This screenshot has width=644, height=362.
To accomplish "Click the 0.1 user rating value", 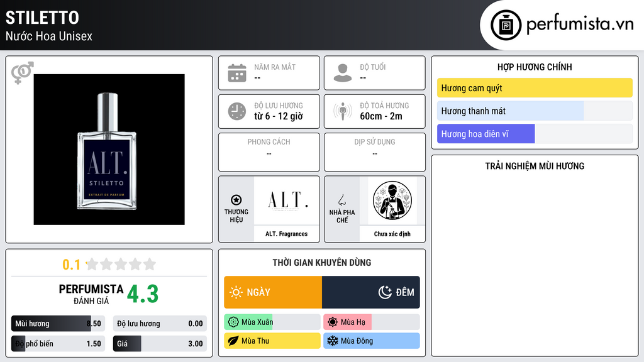I will [x=72, y=265].
